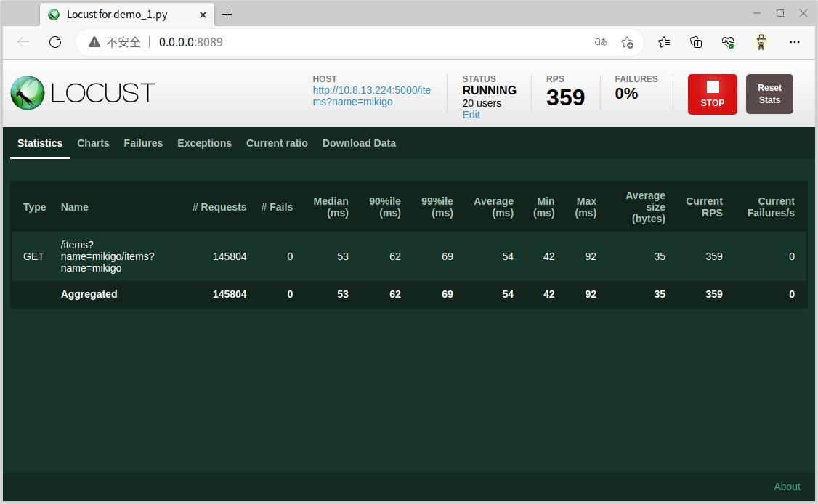Switch to the Charts tab
Screen dimensions: 818x504
[93, 143]
